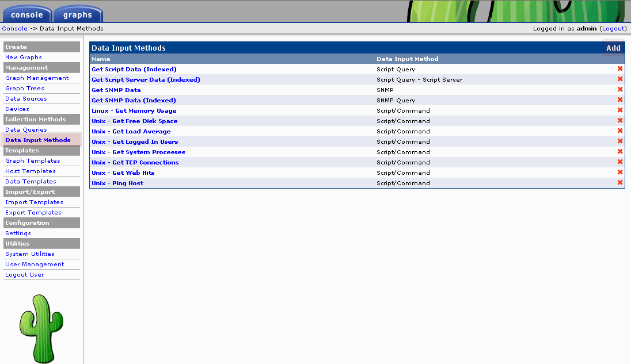The image size is (631, 364).
Task: Delete Unix - Get Web Hits entry
Action: tap(620, 173)
